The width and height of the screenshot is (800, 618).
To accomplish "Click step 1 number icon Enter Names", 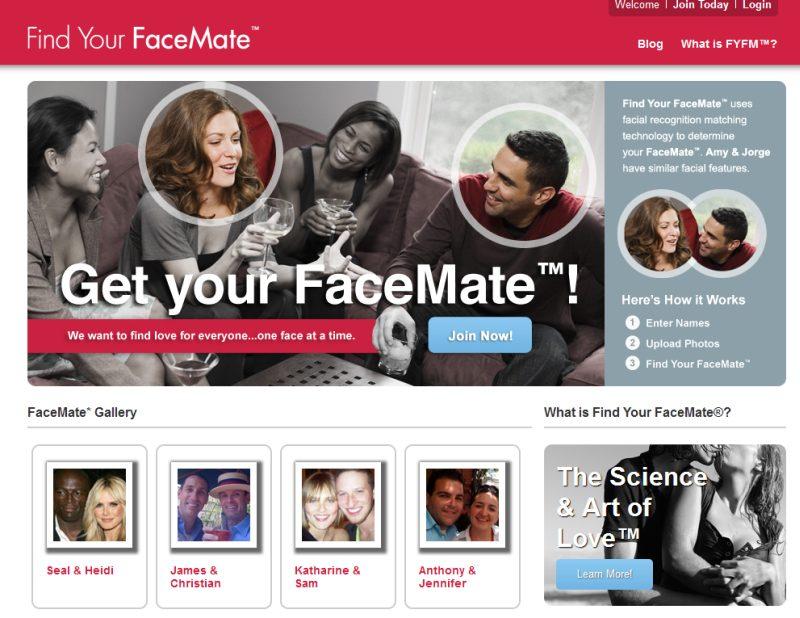I will point(632,323).
